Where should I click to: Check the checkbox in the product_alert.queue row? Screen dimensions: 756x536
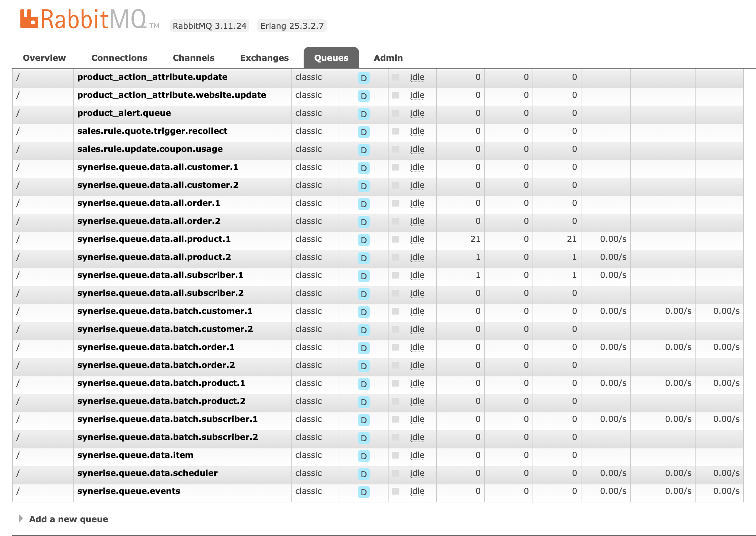pyautogui.click(x=395, y=113)
